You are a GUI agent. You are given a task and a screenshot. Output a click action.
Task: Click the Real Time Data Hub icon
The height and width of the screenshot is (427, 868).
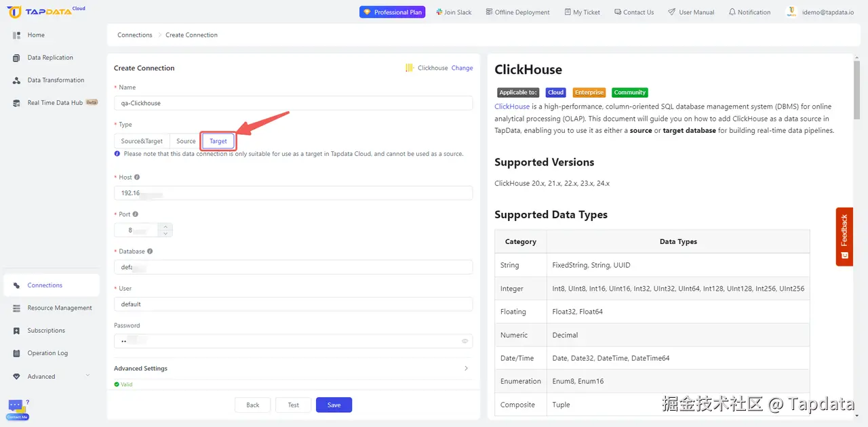tap(16, 103)
